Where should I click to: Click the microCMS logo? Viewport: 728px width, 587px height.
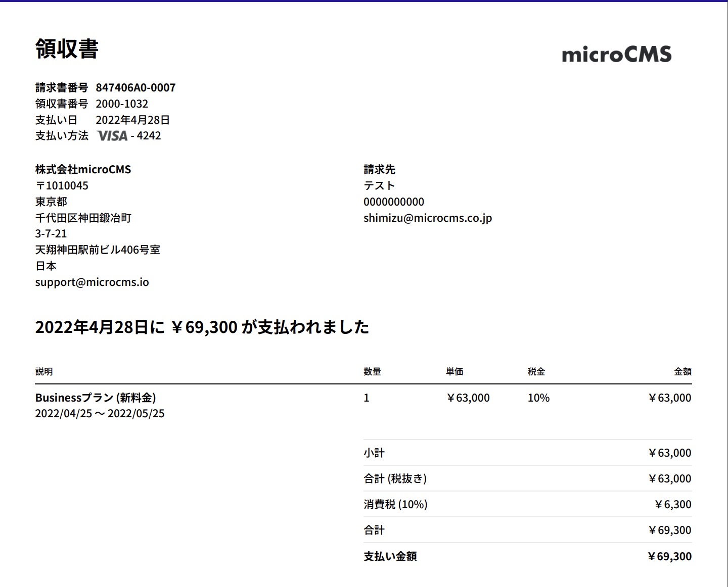[x=617, y=54]
